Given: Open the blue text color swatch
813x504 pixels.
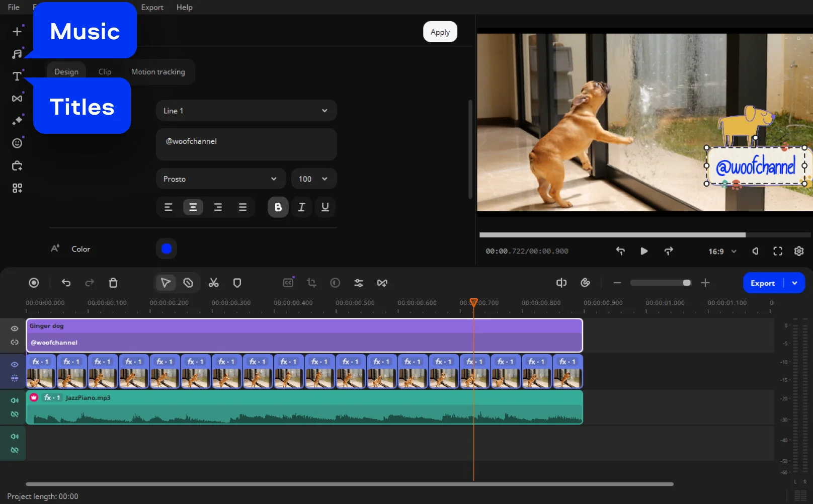Looking at the screenshot, I should point(167,248).
